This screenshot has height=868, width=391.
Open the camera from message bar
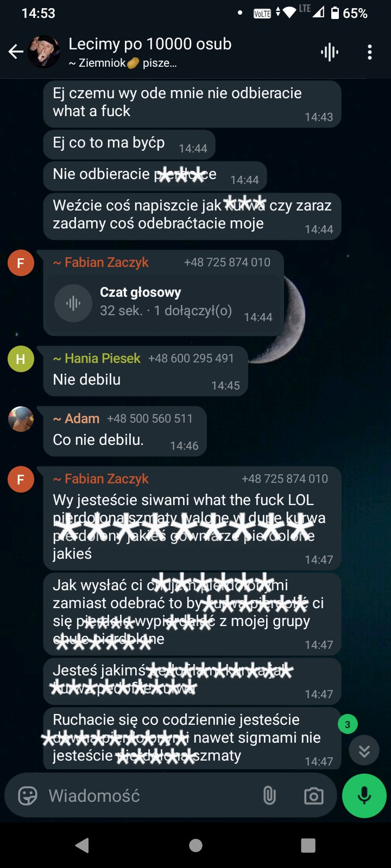314,796
